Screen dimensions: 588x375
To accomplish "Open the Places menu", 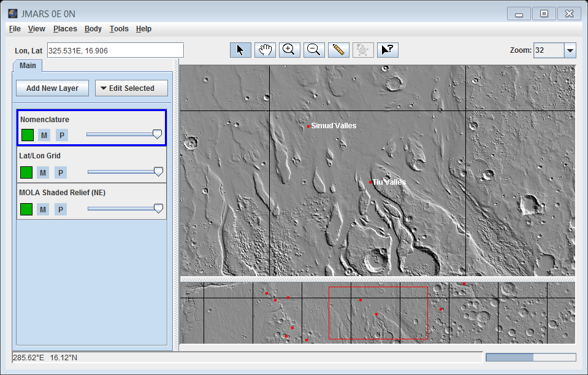I will pos(65,29).
